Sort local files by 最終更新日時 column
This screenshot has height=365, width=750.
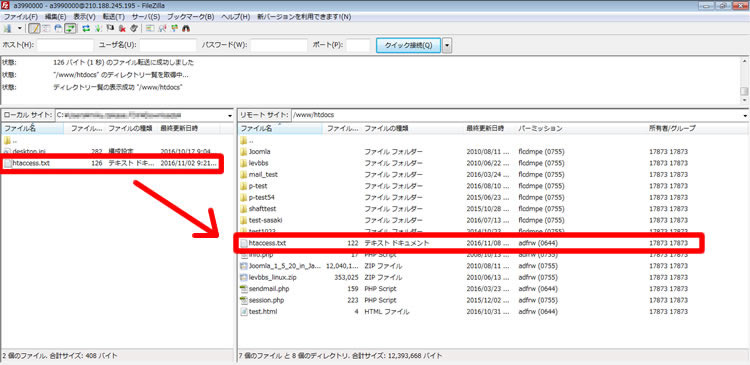pos(189,128)
